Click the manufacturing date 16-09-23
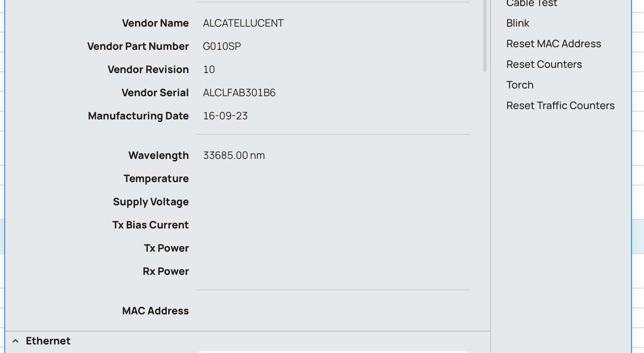This screenshot has height=353, width=644. tap(225, 116)
